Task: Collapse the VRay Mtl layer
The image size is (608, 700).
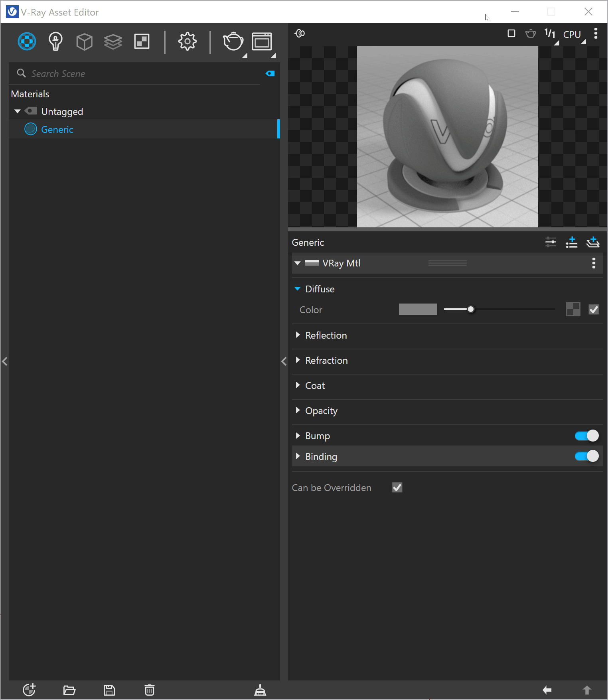Action: pyautogui.click(x=298, y=263)
